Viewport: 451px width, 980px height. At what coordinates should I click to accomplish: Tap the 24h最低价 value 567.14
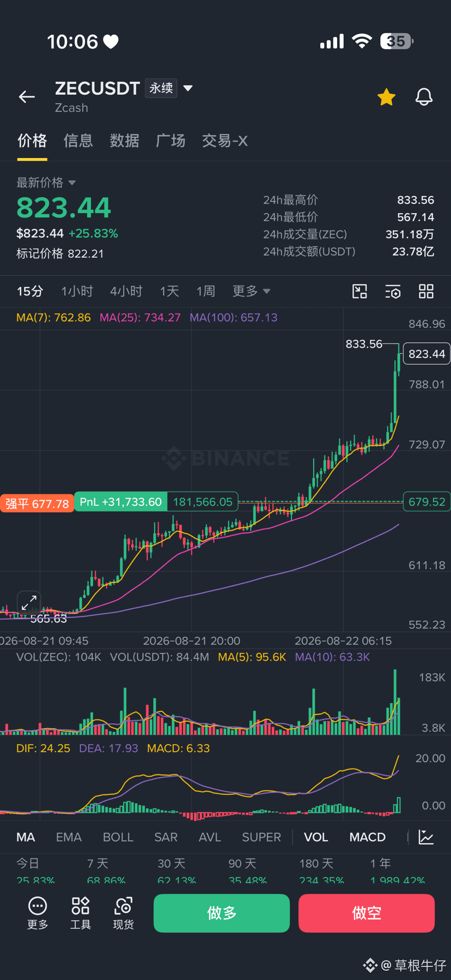pyautogui.click(x=416, y=217)
